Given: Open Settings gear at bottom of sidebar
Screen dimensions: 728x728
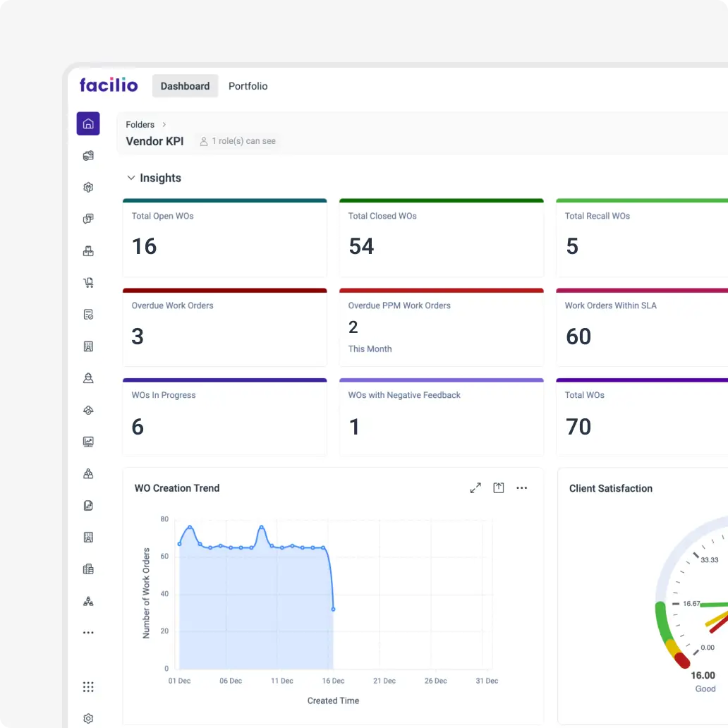Looking at the screenshot, I should point(88,717).
